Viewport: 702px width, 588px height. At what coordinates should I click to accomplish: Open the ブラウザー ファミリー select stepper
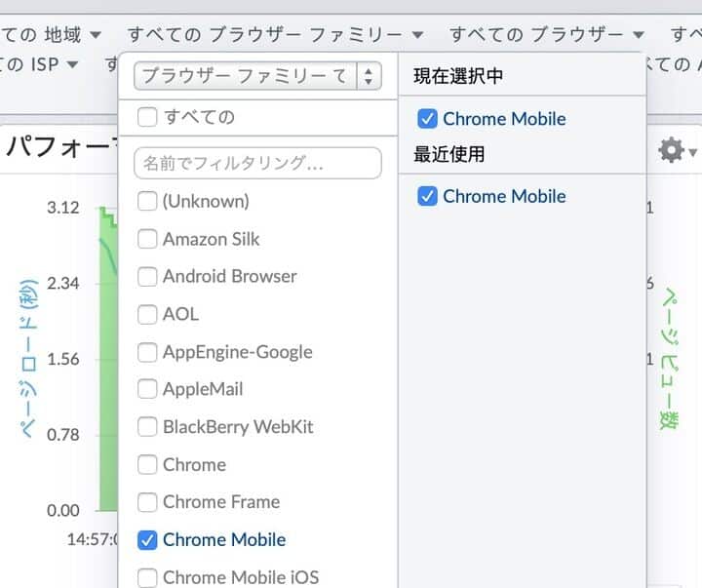point(369,76)
